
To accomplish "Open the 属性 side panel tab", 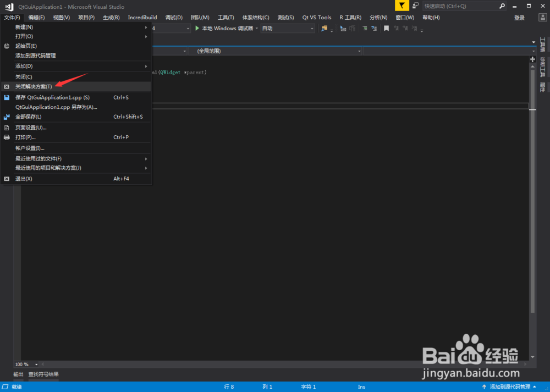I will 543,87.
